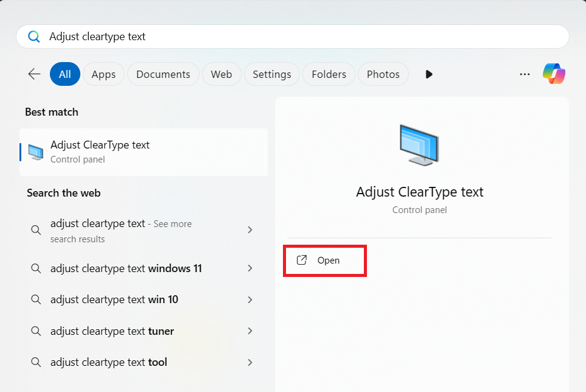The width and height of the screenshot is (586, 392).
Task: Click the monitor icon in Best match result
Action: pos(36,152)
